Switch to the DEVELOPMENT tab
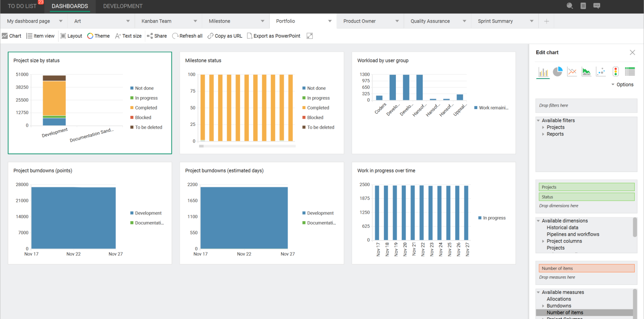Screen dimensions: 644x319 [123, 6]
